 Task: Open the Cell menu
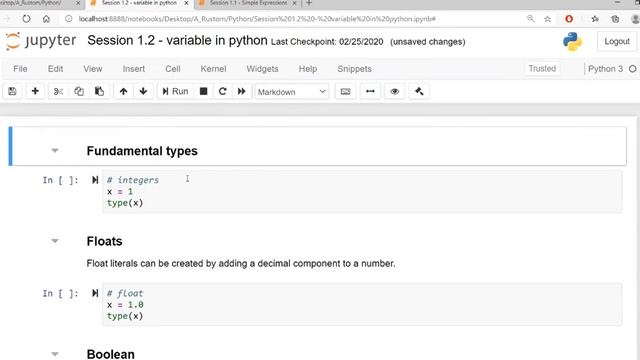pos(173,69)
